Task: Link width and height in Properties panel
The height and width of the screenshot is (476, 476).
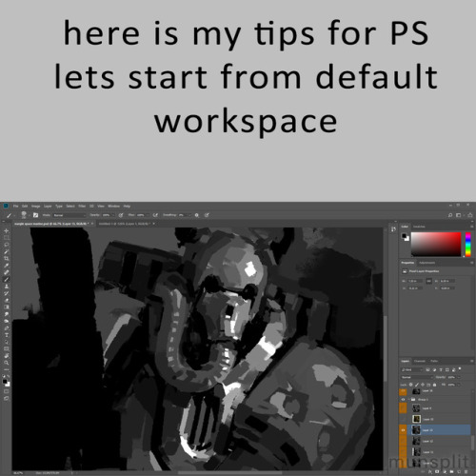Action: pos(428,281)
